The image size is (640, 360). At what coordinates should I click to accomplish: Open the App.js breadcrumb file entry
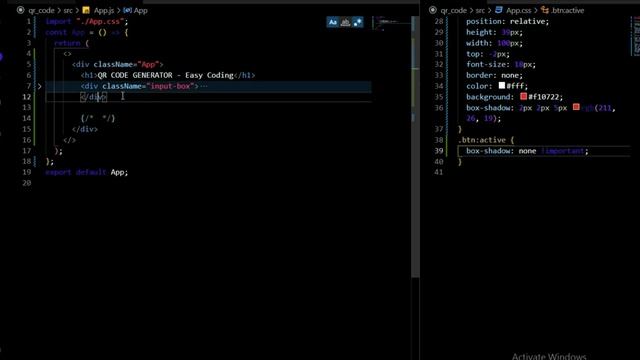(104, 11)
